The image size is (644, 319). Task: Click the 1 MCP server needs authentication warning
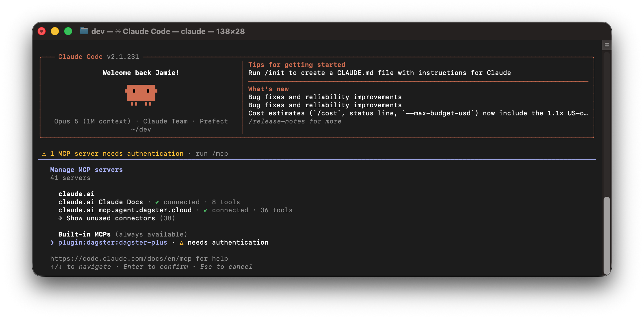click(117, 154)
